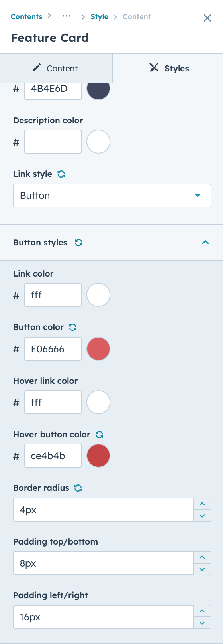223x644 pixels.
Task: Reset the Hover button color value
Action: 100,435
